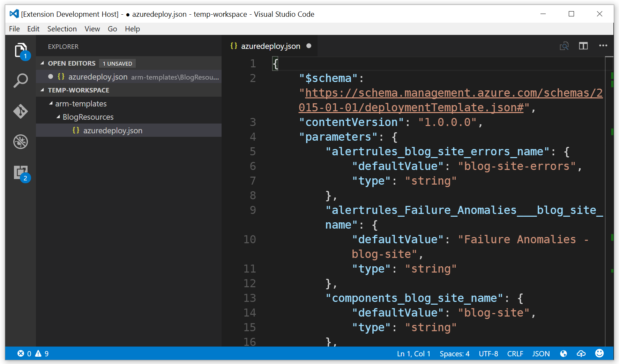The height and width of the screenshot is (364, 619).
Task: Open the File menu
Action: [x=14, y=29]
